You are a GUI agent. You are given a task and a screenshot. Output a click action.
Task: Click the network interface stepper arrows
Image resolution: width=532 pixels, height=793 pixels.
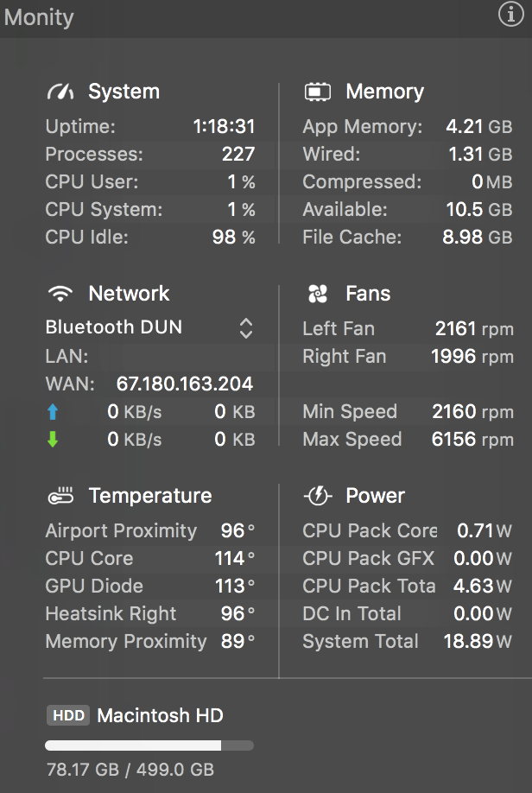click(246, 328)
